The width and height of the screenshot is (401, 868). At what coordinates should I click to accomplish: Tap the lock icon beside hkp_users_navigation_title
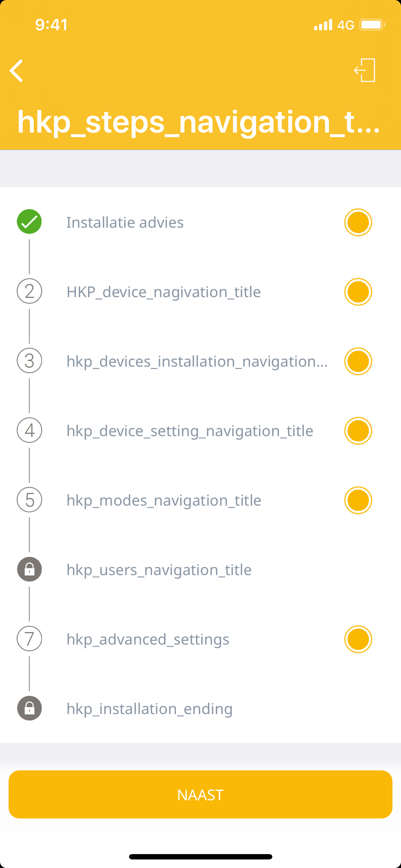click(30, 569)
